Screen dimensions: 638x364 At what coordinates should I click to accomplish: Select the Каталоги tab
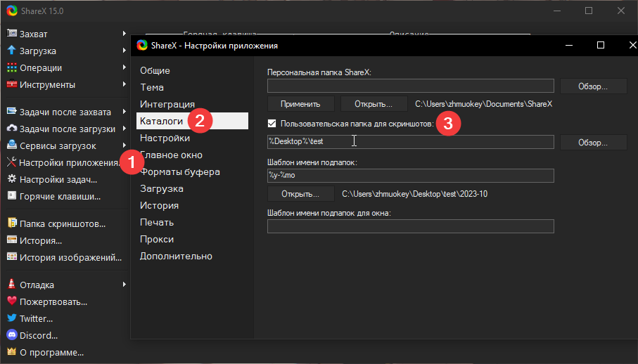(x=192, y=121)
